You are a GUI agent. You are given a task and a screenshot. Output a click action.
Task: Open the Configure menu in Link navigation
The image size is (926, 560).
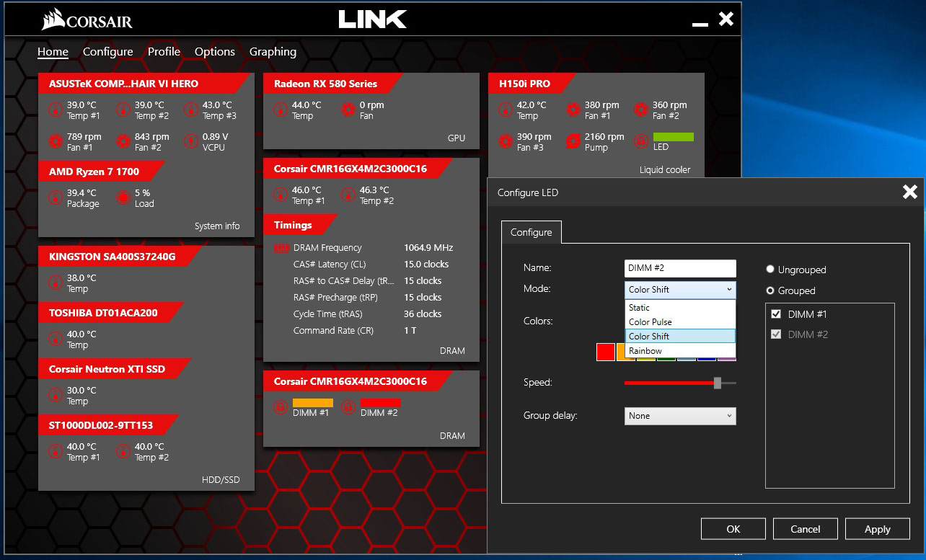tap(108, 52)
